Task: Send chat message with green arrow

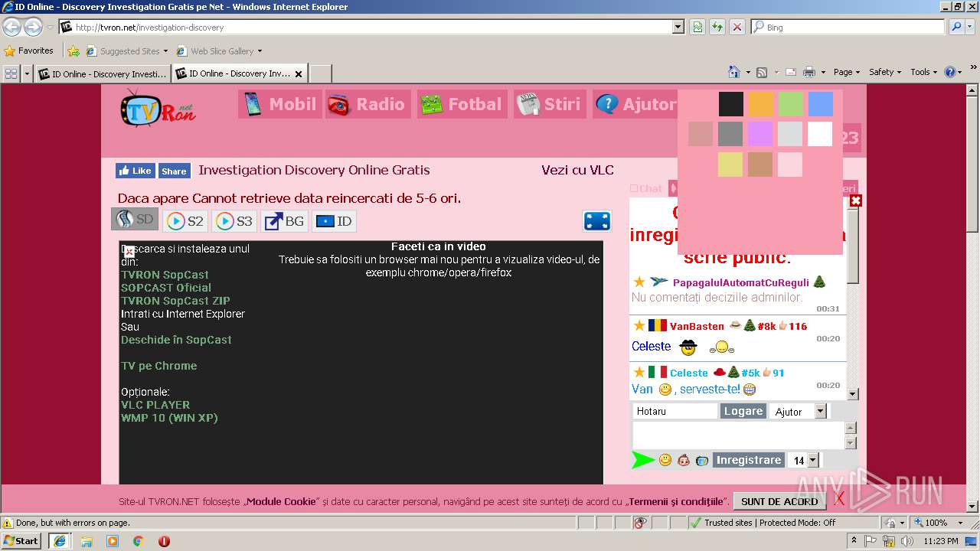Action: coord(643,460)
